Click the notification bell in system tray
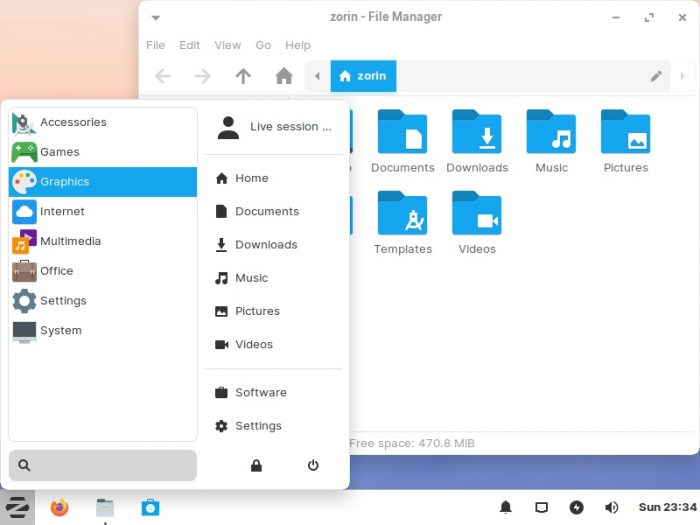This screenshot has height=525, width=700. point(506,507)
